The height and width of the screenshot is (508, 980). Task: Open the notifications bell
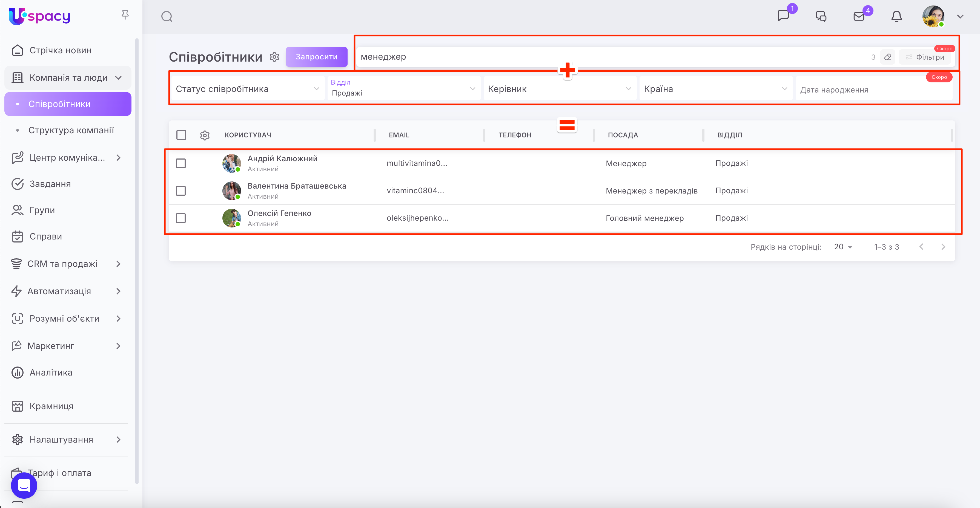pos(896,16)
